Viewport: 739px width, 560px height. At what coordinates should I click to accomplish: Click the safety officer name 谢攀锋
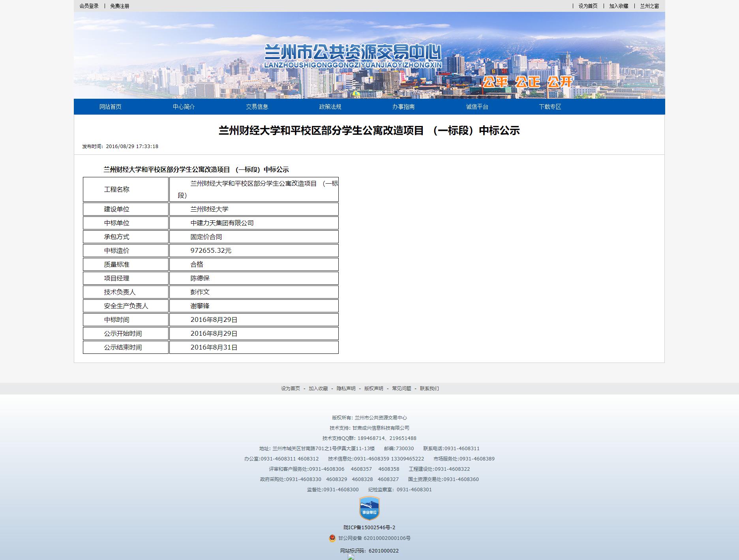pos(200,306)
